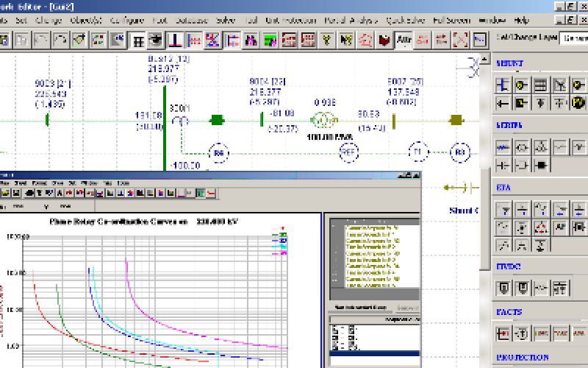Click the red legend entry in curve plot
Viewport: 588px width, 368px height.
point(279,228)
